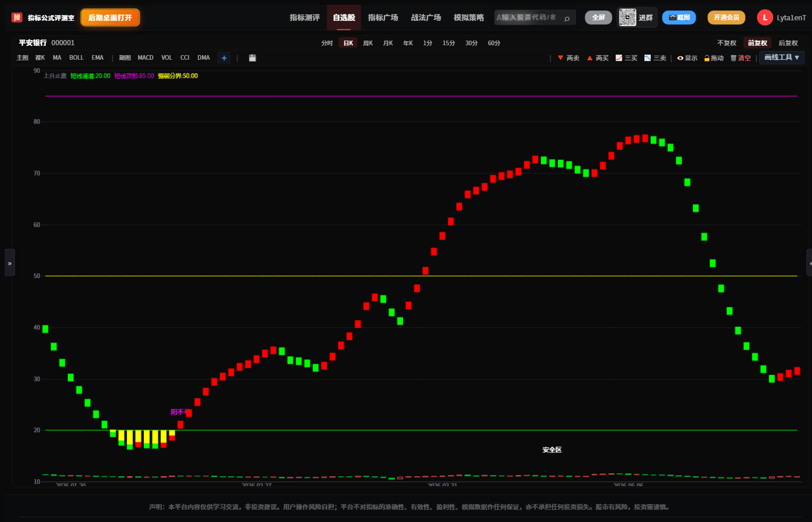Click the yellow 强弱分界:50.00 legend label

pyautogui.click(x=178, y=76)
